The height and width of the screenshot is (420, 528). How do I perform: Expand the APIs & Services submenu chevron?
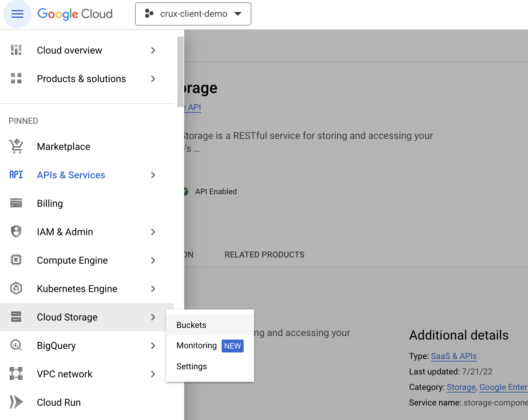153,175
